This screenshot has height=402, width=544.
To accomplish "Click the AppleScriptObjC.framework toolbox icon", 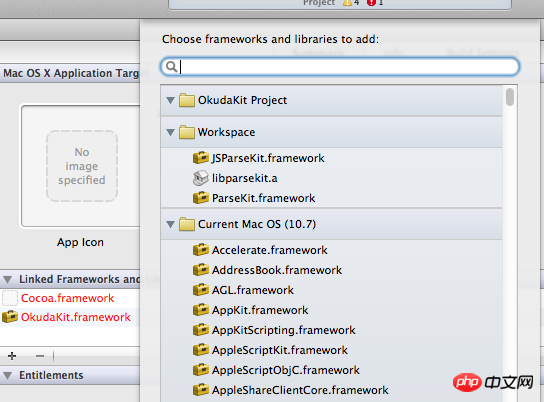I will pos(201,370).
